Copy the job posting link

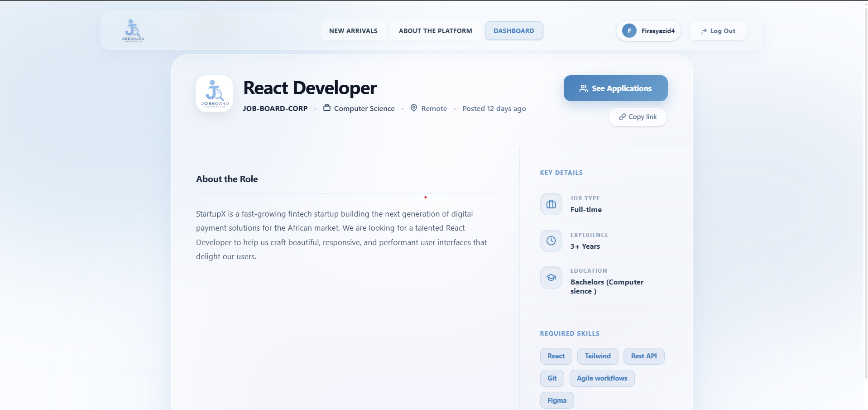637,117
